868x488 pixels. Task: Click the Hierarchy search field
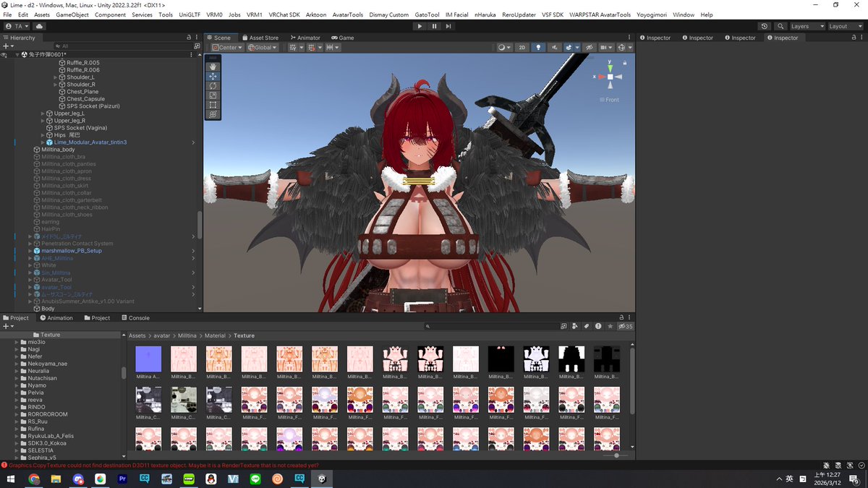coord(124,46)
